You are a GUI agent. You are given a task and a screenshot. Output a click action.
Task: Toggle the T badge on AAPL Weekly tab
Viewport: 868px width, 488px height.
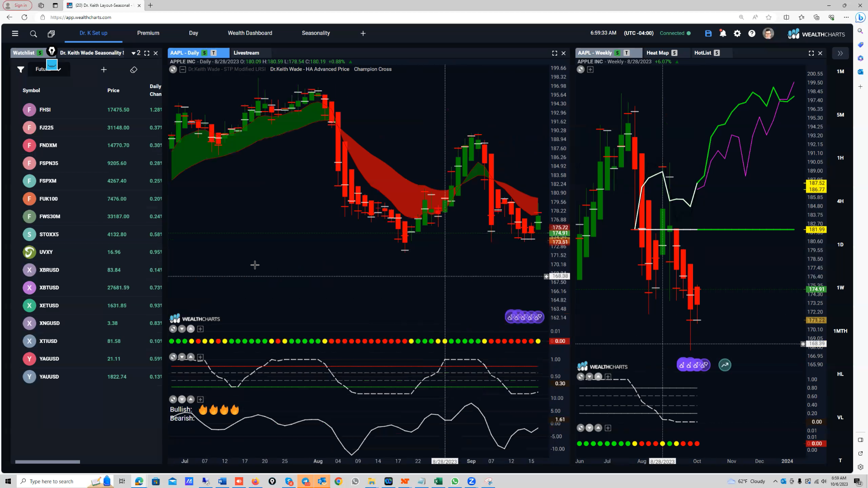pyautogui.click(x=626, y=53)
